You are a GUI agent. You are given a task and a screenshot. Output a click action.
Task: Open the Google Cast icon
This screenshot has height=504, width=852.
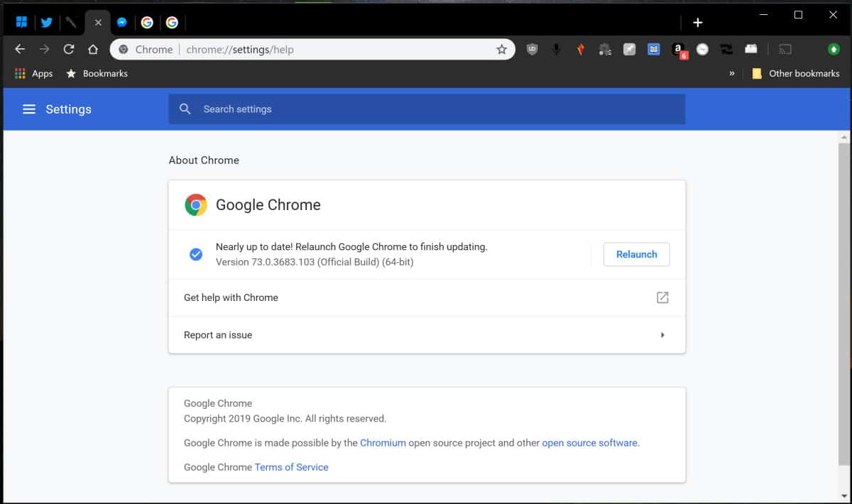tap(785, 49)
